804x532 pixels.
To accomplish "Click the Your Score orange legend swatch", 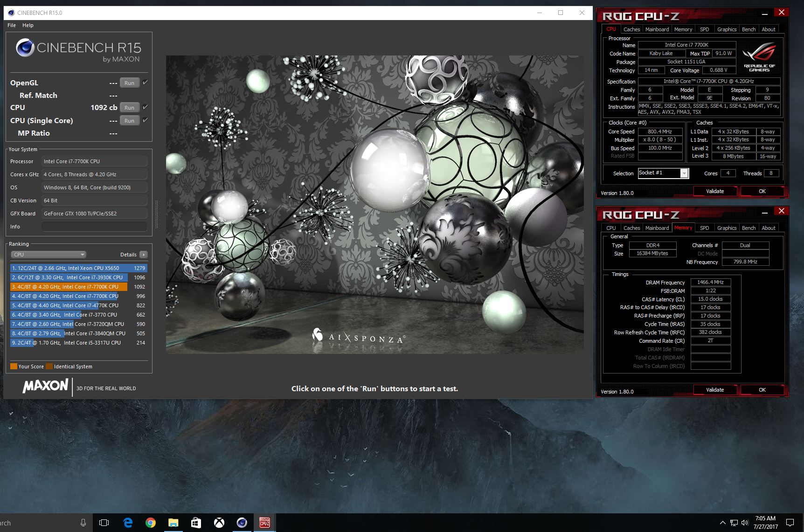I will tap(14, 366).
